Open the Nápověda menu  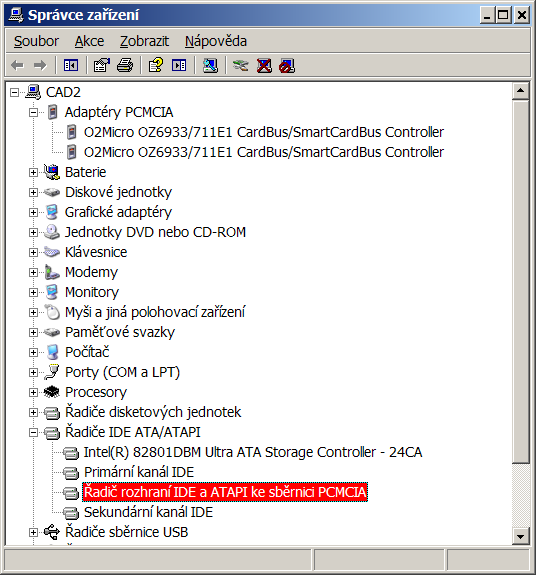coord(216,41)
